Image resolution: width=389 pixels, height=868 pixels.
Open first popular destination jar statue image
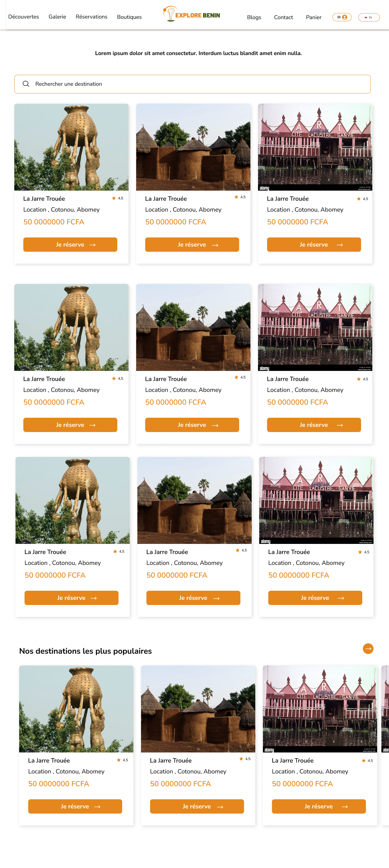coord(76,709)
